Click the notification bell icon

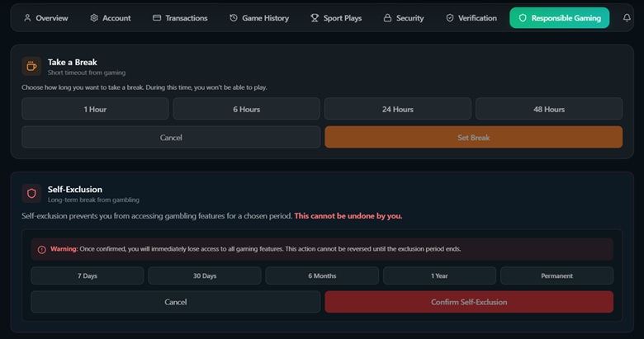626,18
